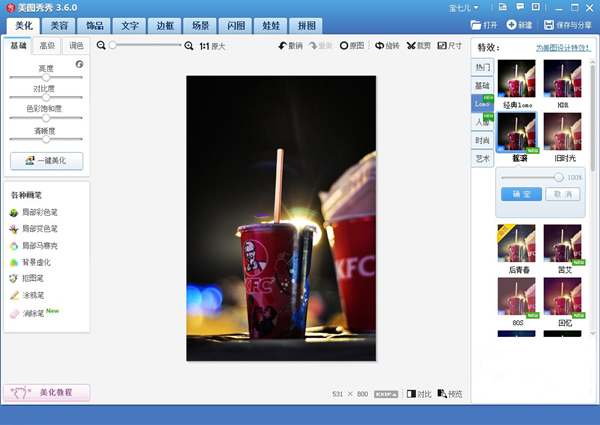Click the 打开 open folder icon
The width and height of the screenshot is (600, 425).
476,25
